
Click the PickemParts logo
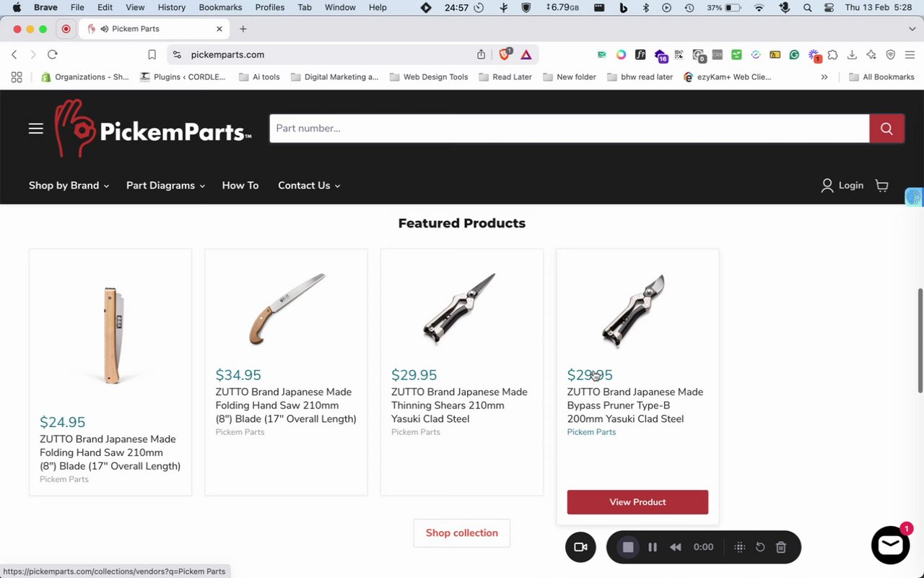click(x=153, y=129)
